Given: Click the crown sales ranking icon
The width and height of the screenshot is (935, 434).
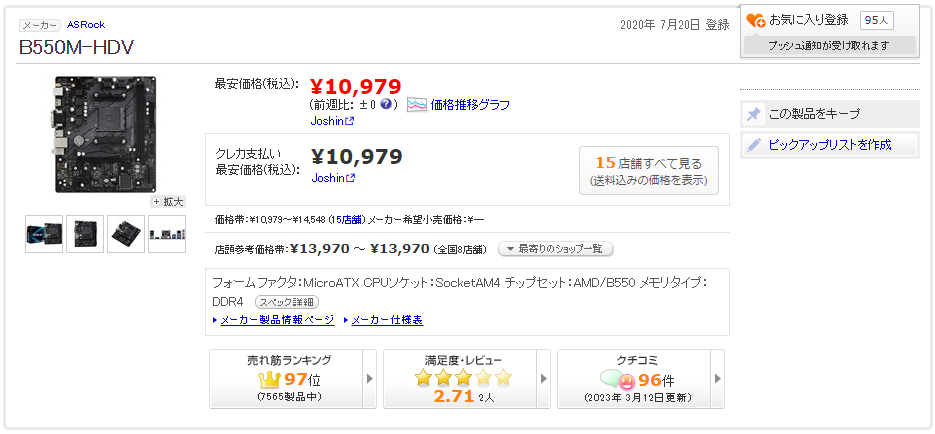Looking at the screenshot, I should pyautogui.click(x=270, y=379).
